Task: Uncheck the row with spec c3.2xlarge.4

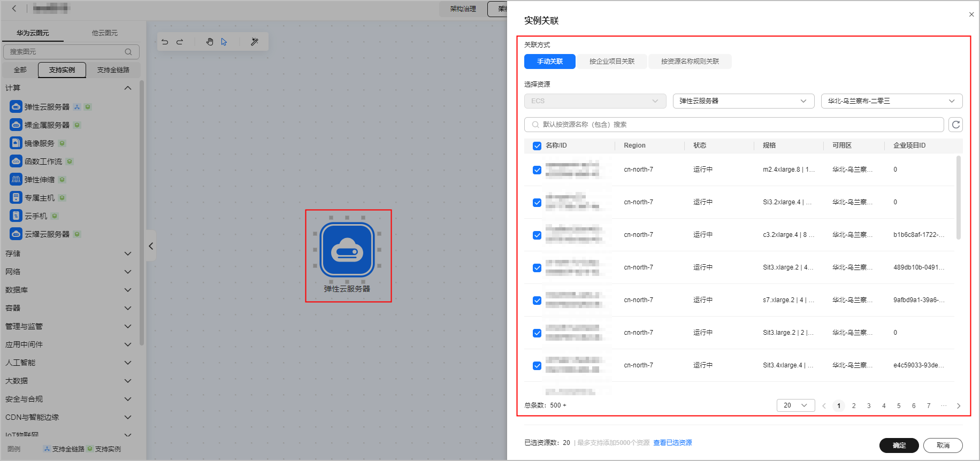Action: (x=537, y=235)
